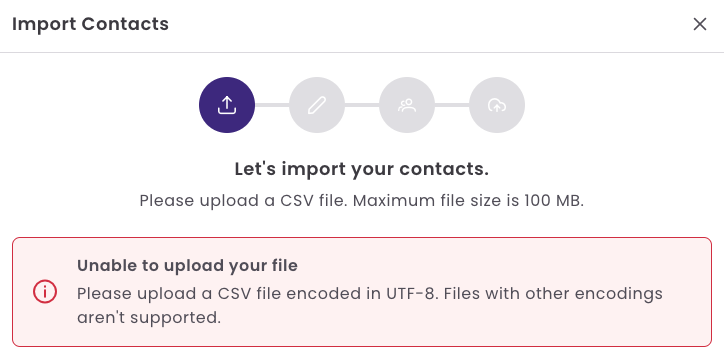Click connector line between upload and pencil steps
Screen dimensions: 724x362
(x=272, y=105)
